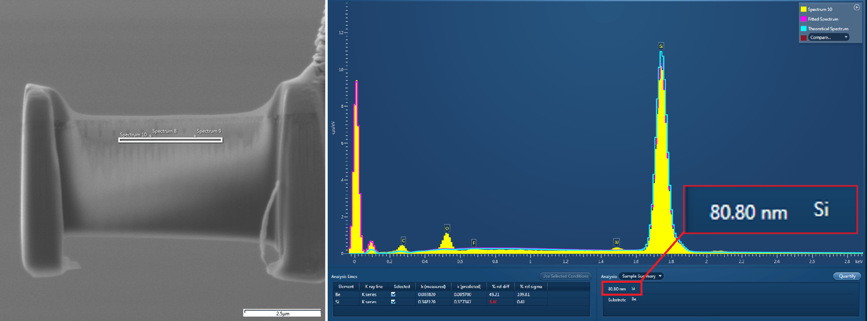This screenshot has height=321, width=868.
Task: Click the 49.21 rel diff value
Action: 494,295
